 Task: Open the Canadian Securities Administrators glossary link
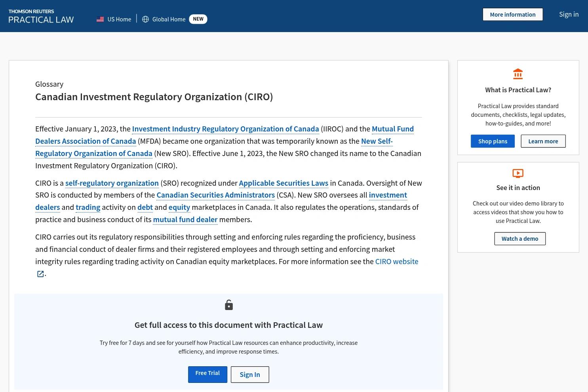click(x=215, y=195)
